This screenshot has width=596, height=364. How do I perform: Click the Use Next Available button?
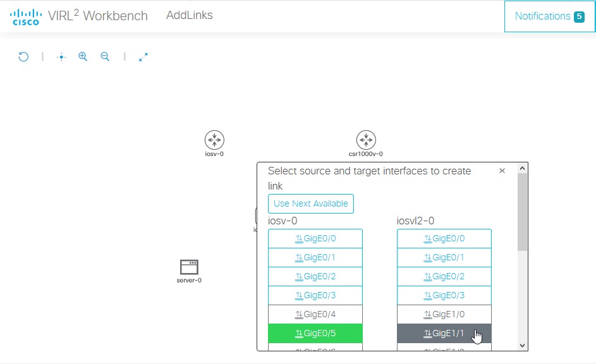click(310, 203)
